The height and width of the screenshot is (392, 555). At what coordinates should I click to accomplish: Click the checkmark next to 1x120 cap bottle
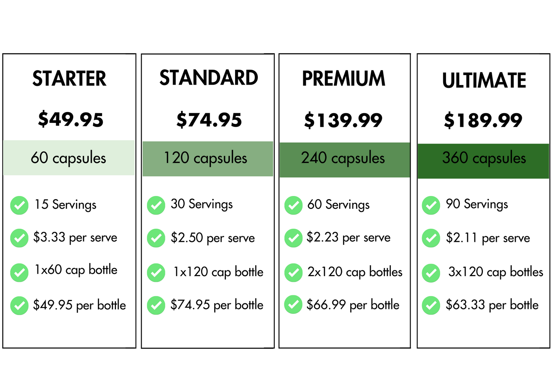click(156, 273)
